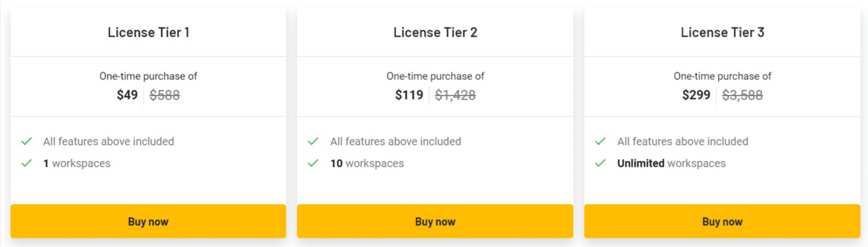
Task: Click checkmark beside 10 workspaces
Action: (x=313, y=163)
